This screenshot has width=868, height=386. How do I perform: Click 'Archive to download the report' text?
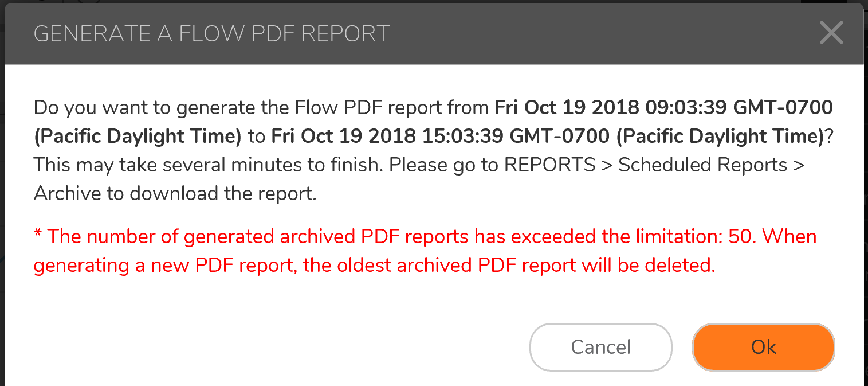[175, 194]
